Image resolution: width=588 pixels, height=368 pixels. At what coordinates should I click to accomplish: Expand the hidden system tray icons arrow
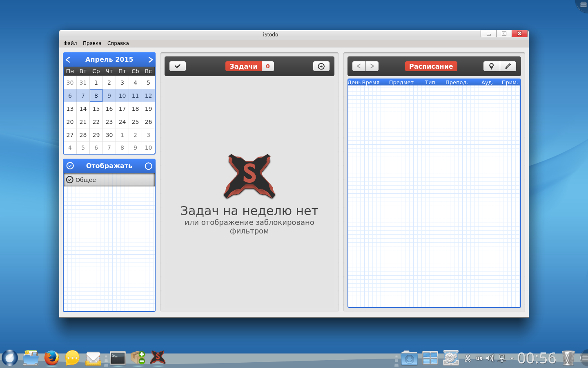pos(512,358)
